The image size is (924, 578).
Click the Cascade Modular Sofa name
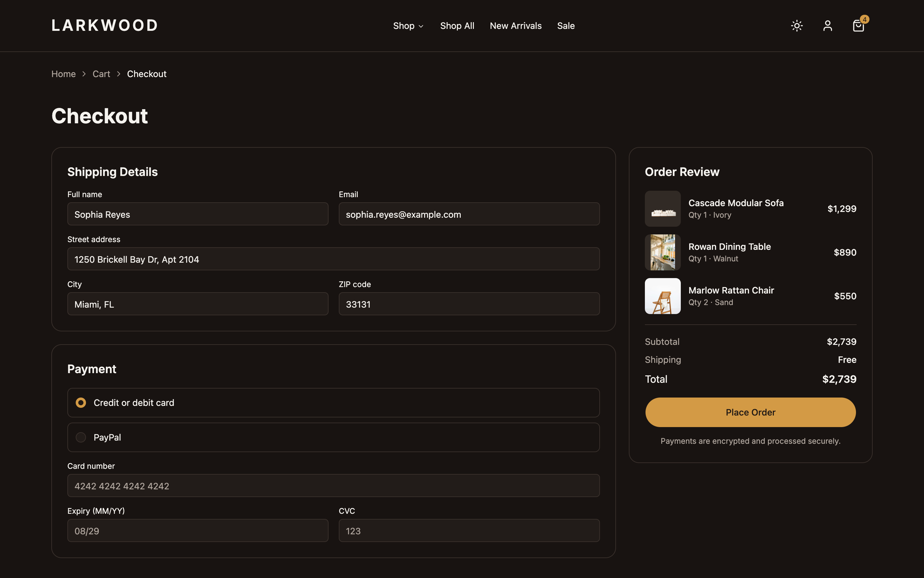[736, 203]
